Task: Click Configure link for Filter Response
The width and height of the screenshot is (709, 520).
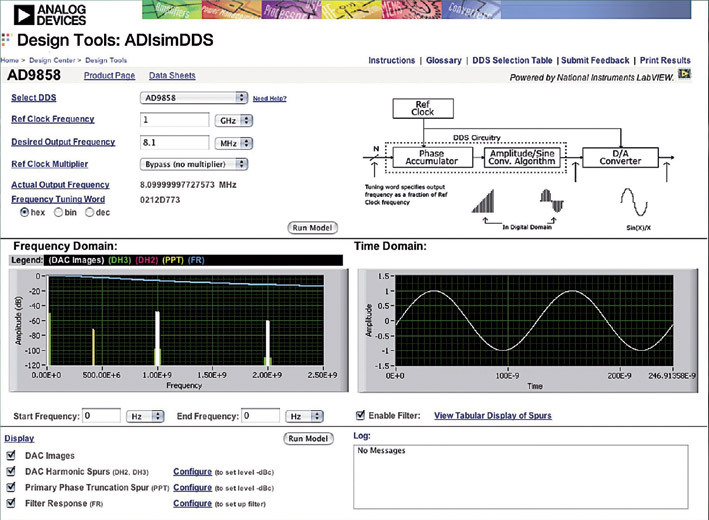Action: (x=193, y=503)
